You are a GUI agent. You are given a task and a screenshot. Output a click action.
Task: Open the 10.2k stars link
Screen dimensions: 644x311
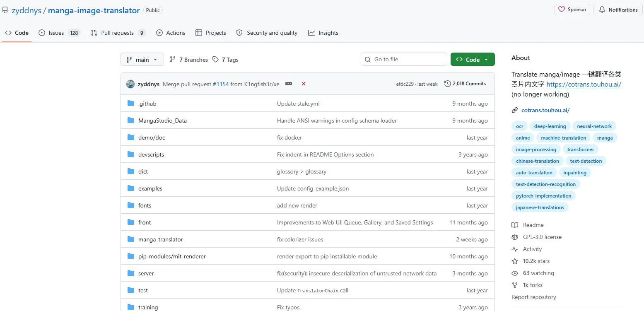coord(536,261)
